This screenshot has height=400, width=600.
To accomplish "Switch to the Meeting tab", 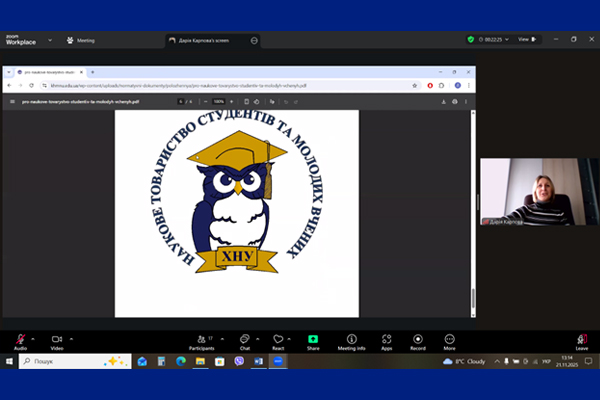I will (81, 40).
